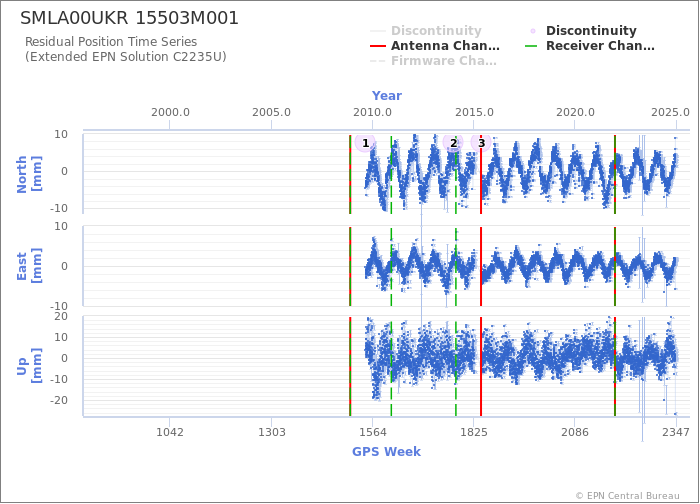Click GPS week 1303 tick label

coord(271,432)
